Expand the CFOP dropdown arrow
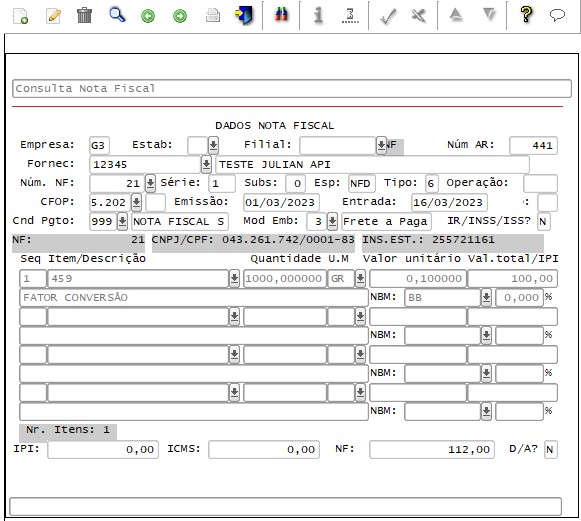The height and width of the screenshot is (521, 581). coord(136,202)
